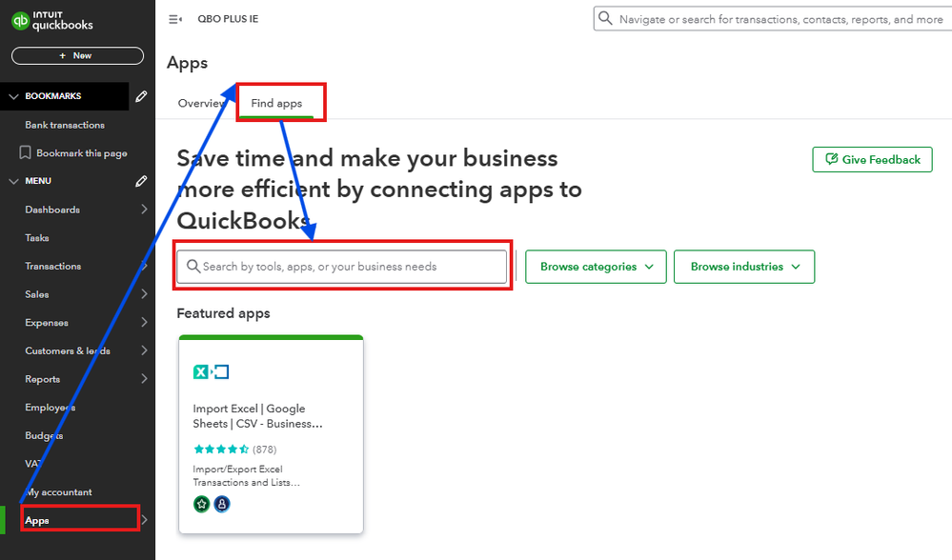The image size is (952, 560).
Task: Expand the Expenses submenu arrow
Action: click(144, 322)
